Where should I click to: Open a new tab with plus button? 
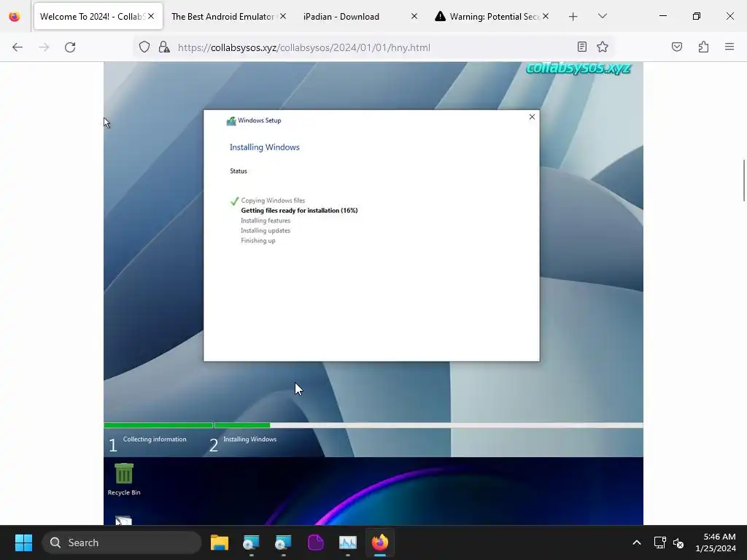tap(573, 17)
